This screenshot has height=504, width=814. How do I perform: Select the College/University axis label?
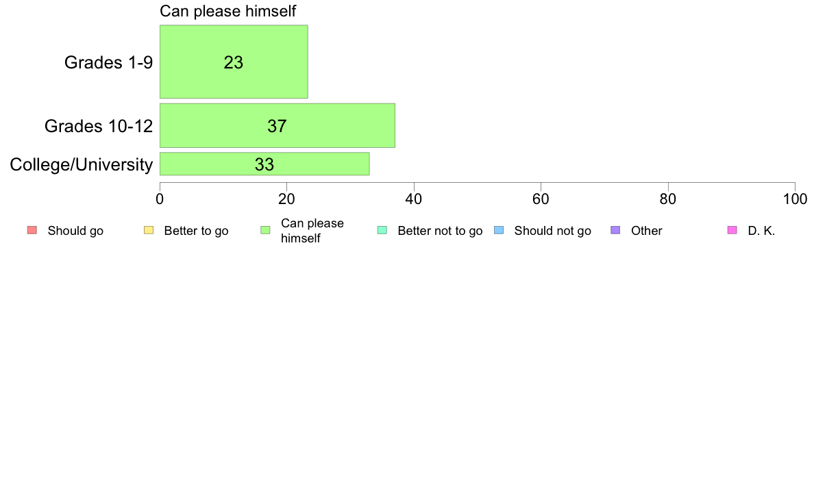[x=82, y=164]
